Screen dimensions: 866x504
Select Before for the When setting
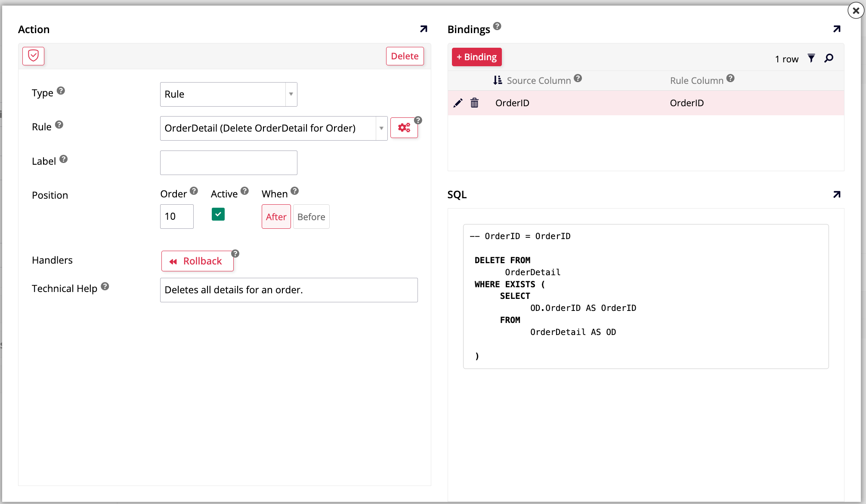[311, 216]
